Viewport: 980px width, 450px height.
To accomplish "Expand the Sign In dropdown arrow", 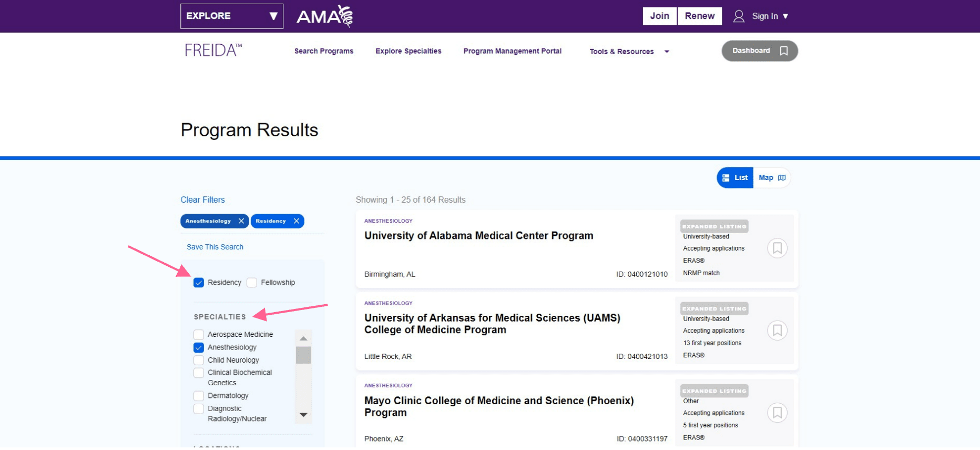I will pos(785,16).
